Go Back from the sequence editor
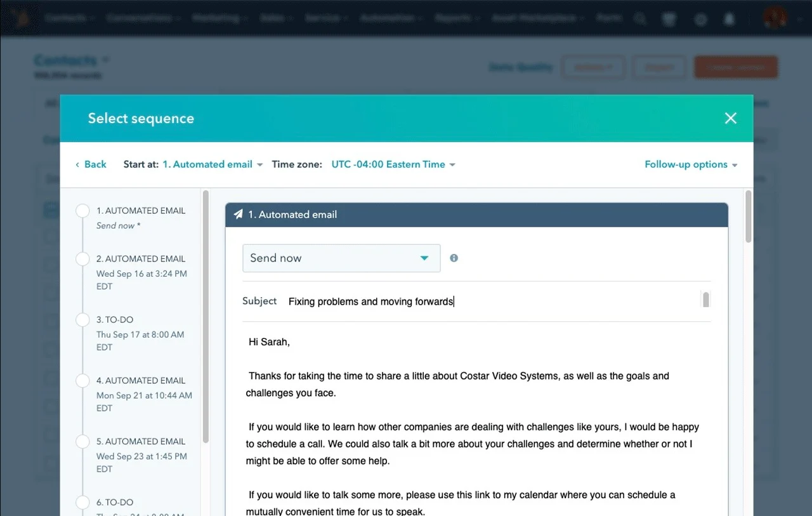 tap(91, 164)
